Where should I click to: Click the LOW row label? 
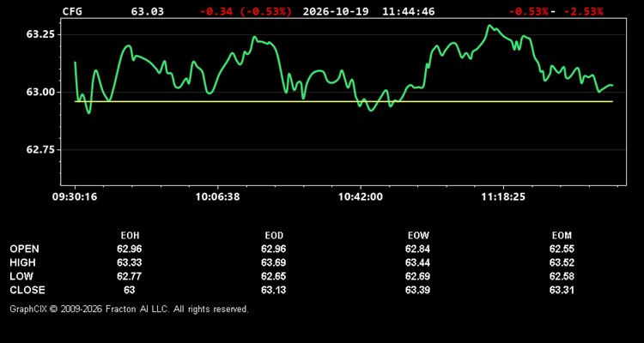pyautogui.click(x=21, y=276)
